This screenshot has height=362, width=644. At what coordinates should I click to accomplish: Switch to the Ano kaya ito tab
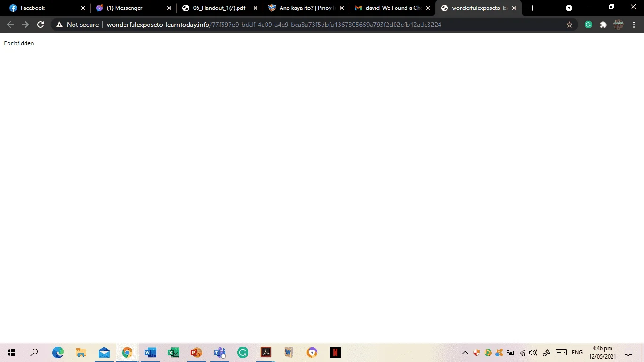pos(306,8)
